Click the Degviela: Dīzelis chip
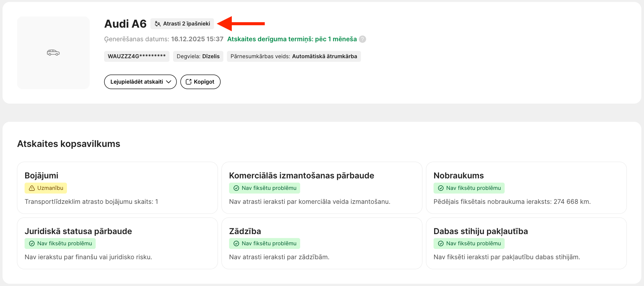The image size is (644, 286). [x=198, y=56]
